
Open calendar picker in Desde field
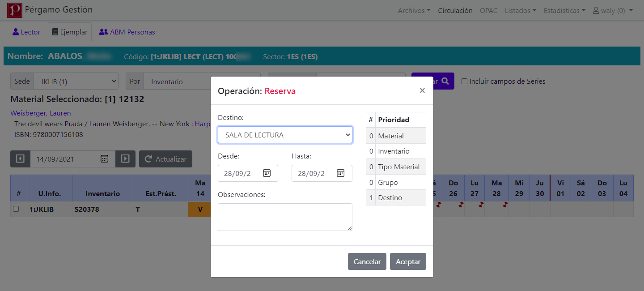[267, 173]
